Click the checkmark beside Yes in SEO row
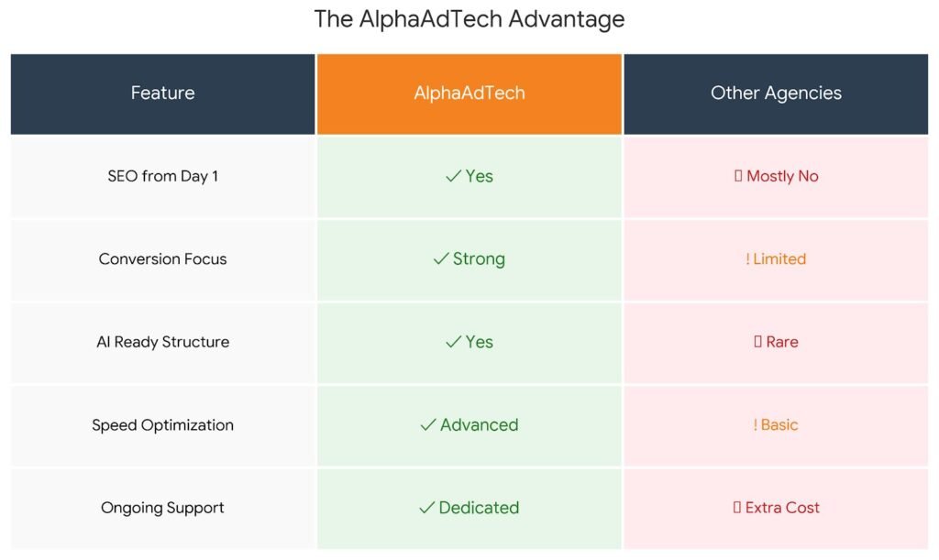The height and width of the screenshot is (560, 939). (453, 176)
